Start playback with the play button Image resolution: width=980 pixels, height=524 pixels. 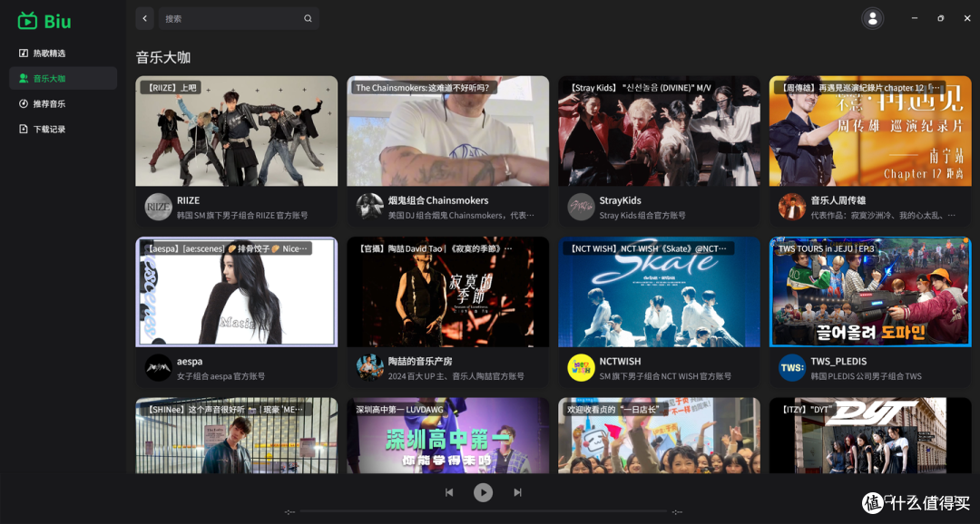click(x=483, y=492)
